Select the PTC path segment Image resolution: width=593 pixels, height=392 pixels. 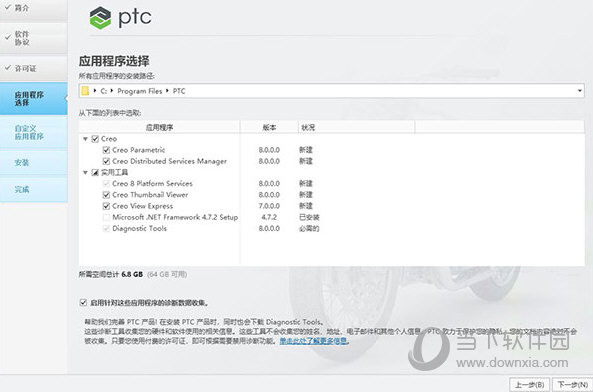tap(179, 91)
